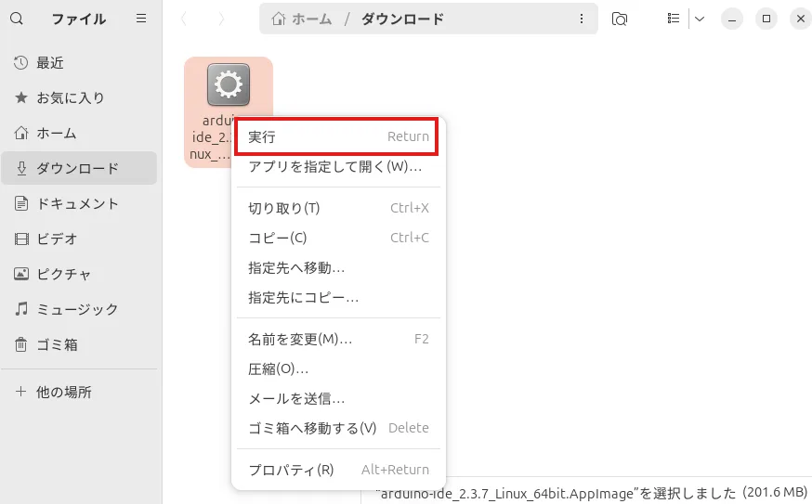This screenshot has height=504, width=812.
Task: Open 他の場所 in the sidebar
Action: point(63,392)
